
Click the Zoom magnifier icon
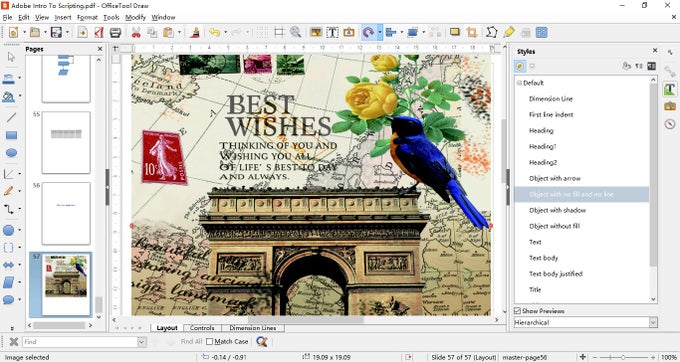tap(296, 33)
